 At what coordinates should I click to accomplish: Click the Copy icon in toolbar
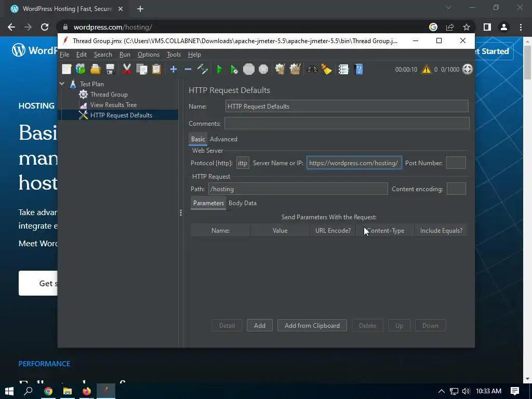click(141, 69)
